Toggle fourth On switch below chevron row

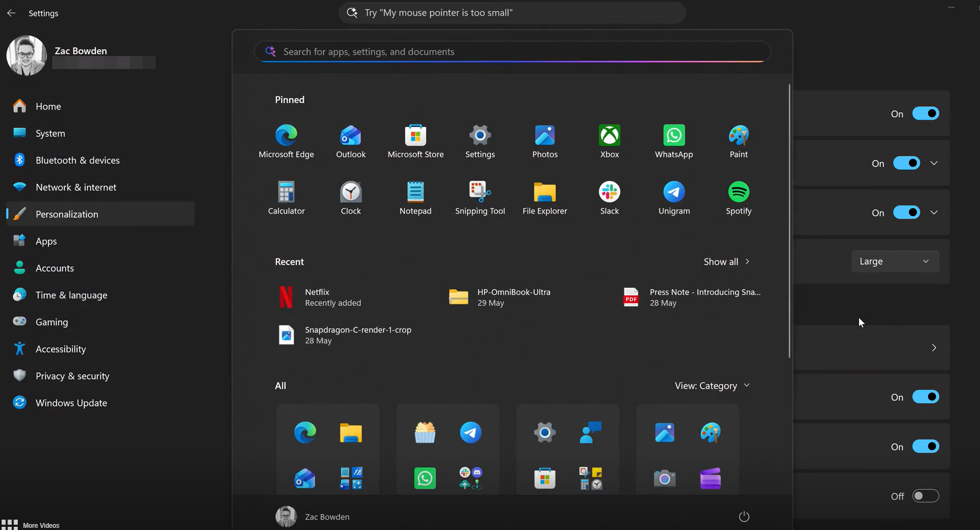pos(926,397)
